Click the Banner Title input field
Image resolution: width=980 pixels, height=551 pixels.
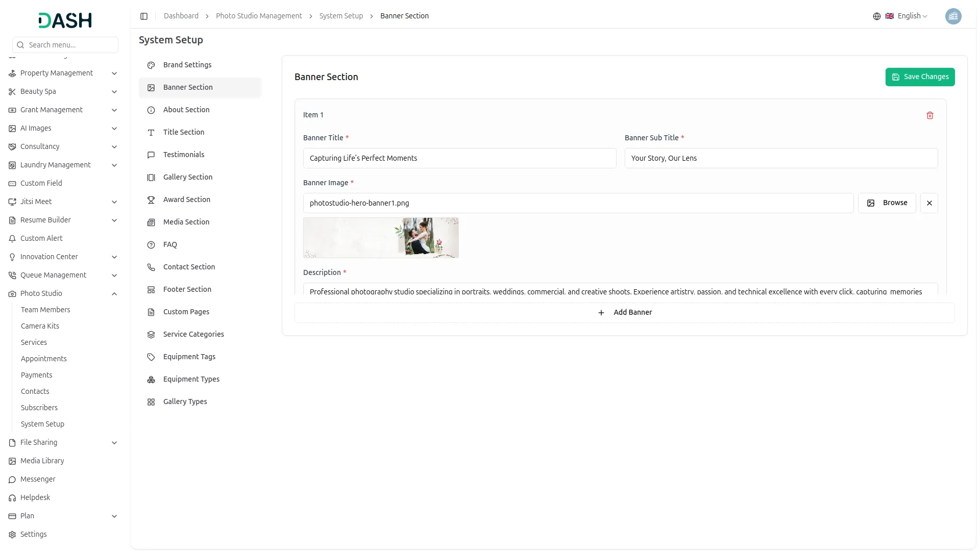point(459,158)
